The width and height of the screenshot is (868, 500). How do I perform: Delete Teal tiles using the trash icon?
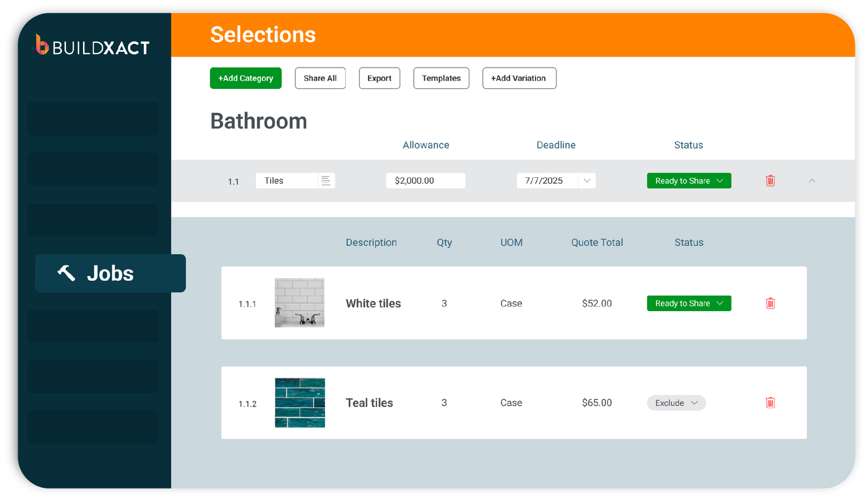(770, 402)
